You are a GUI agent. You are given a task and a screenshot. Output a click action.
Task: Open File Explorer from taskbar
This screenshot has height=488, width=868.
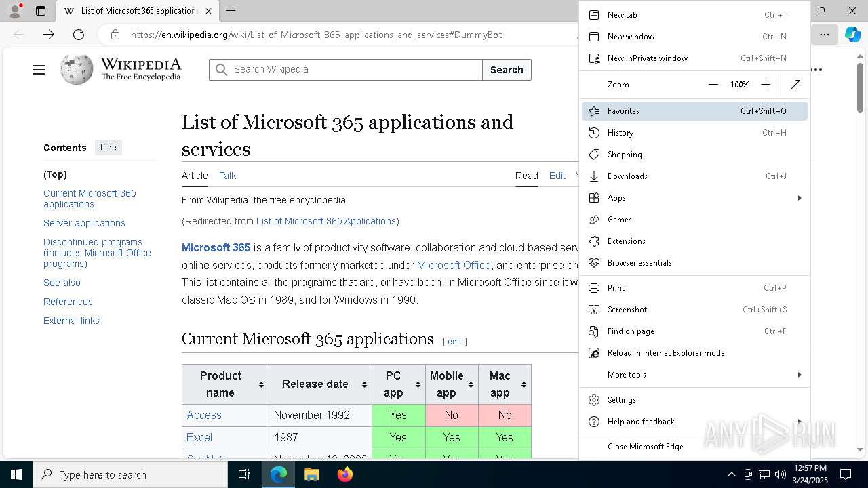(312, 474)
